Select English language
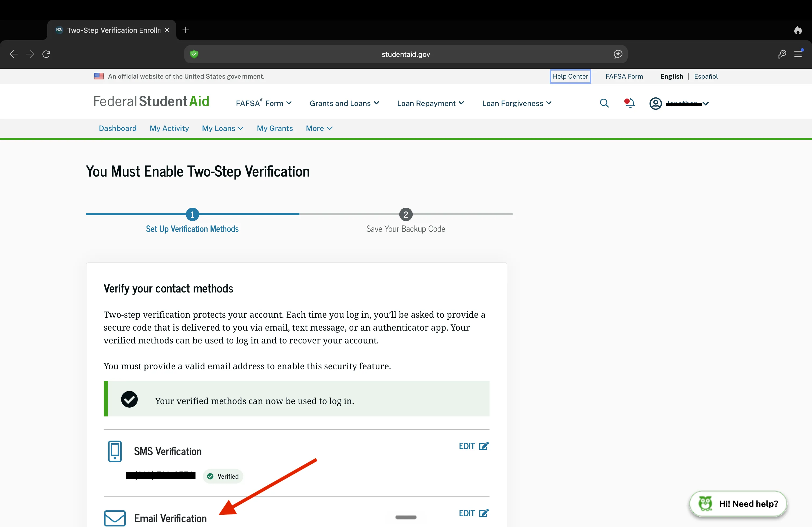This screenshot has height=527, width=812. (672, 76)
